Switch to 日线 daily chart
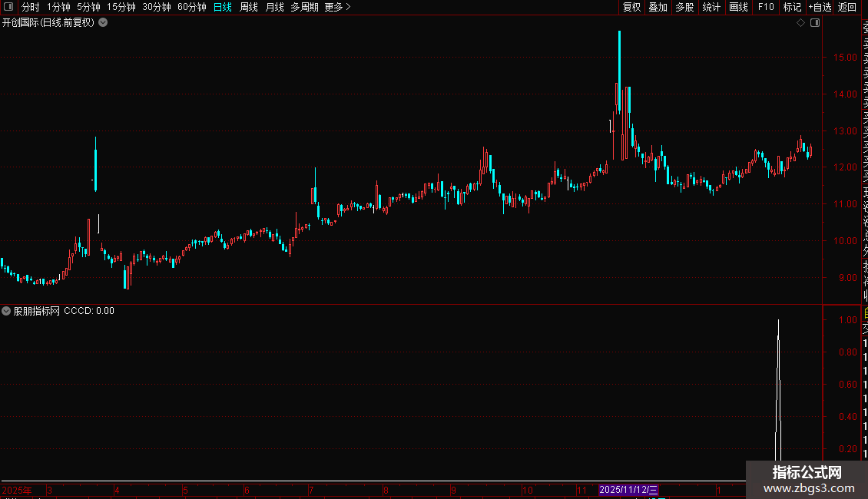 click(x=223, y=7)
